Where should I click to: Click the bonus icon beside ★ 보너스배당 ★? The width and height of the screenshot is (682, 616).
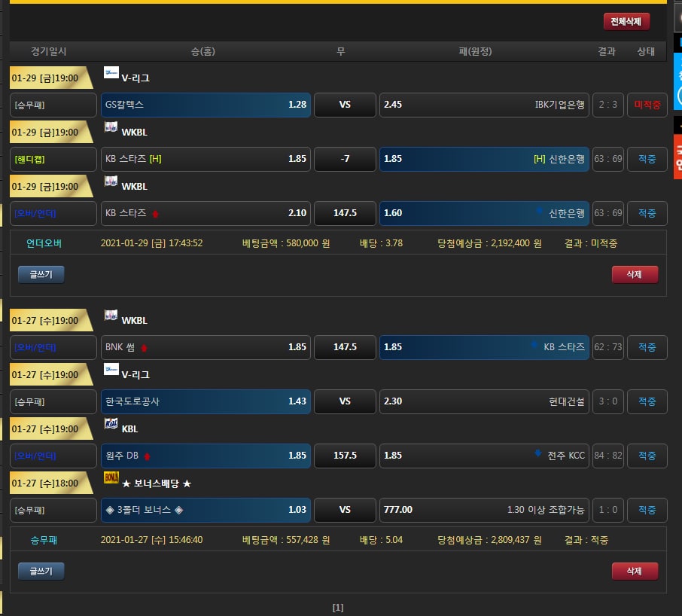click(111, 478)
